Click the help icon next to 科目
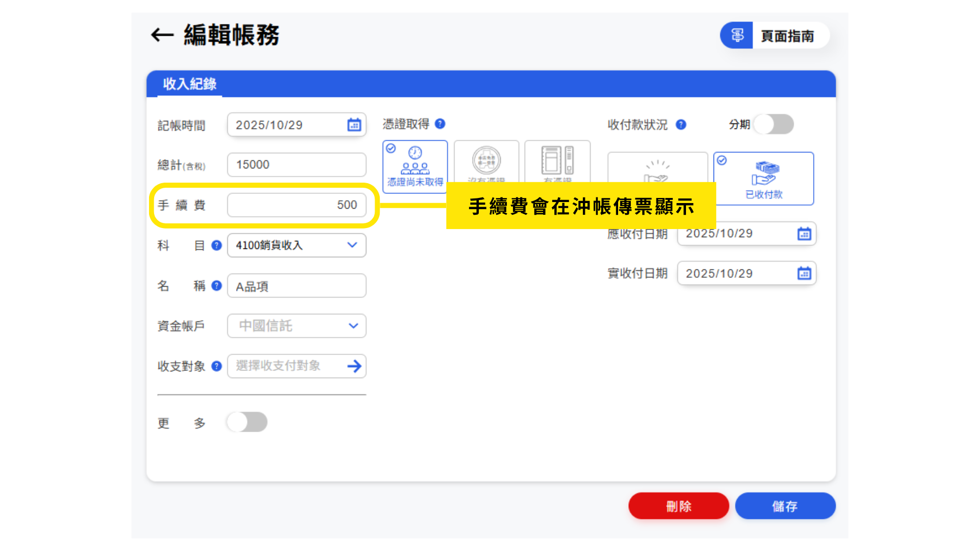The width and height of the screenshot is (980, 551). [216, 245]
